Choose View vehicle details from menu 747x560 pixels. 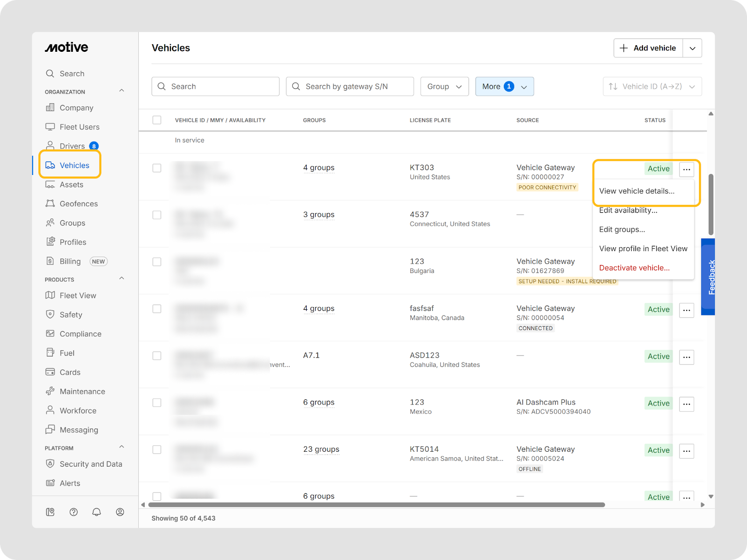tap(637, 191)
